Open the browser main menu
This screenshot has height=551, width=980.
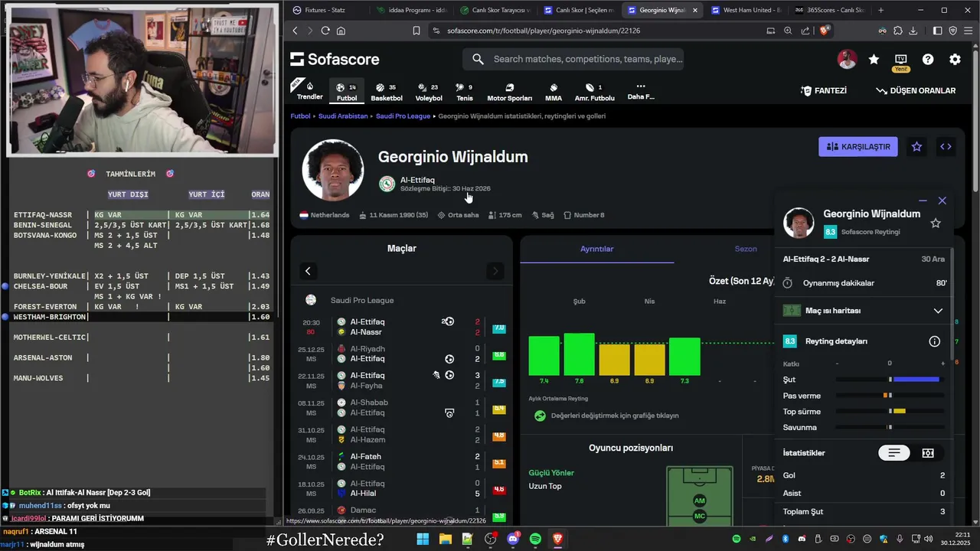click(968, 31)
